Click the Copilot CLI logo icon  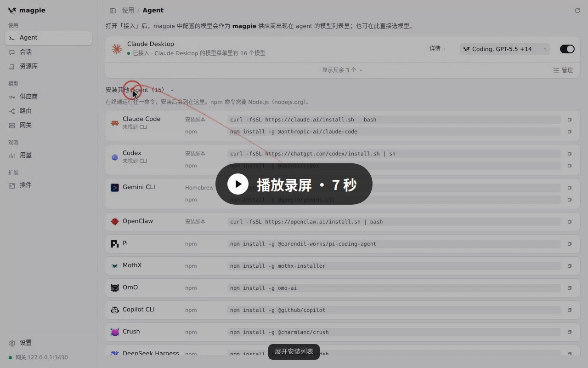115,310
